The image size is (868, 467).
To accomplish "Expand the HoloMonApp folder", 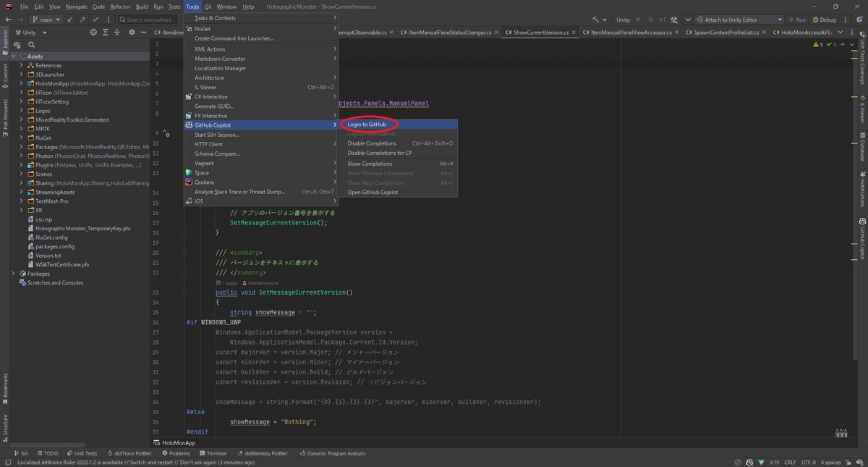I will click(22, 83).
